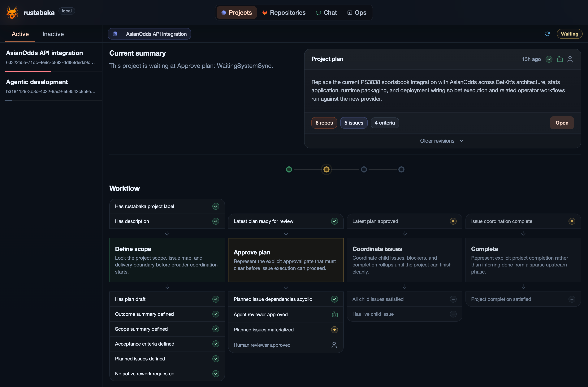Click the 5 issues chip
The height and width of the screenshot is (387, 588).
point(354,123)
